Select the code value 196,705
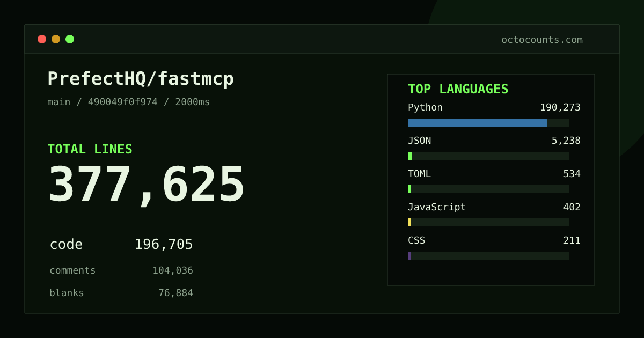Image resolution: width=644 pixels, height=338 pixels. click(x=164, y=245)
